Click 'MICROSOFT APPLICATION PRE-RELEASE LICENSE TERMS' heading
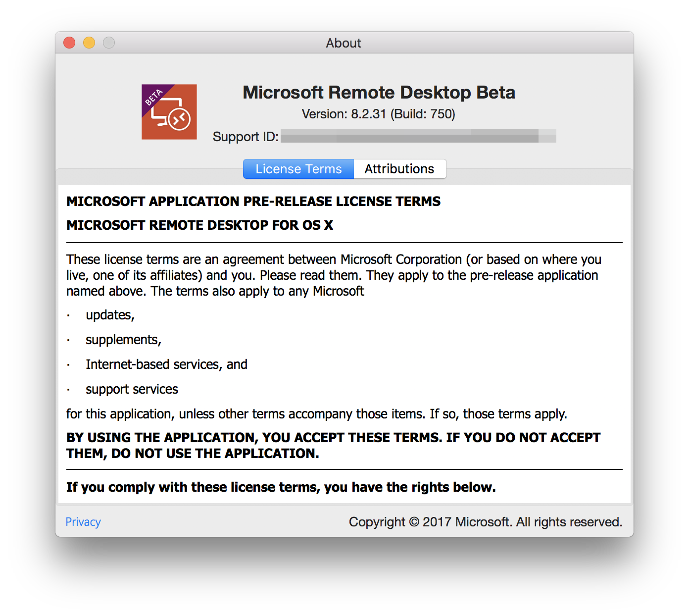The width and height of the screenshot is (689, 616). pos(253,201)
